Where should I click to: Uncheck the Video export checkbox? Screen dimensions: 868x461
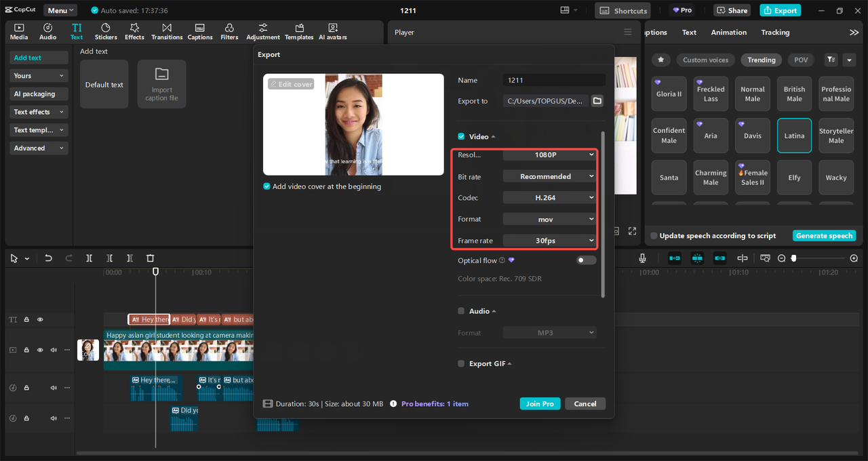click(x=461, y=136)
